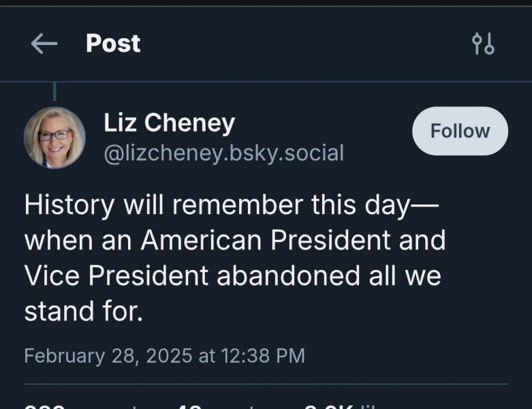Click the February 28, 2025 timestamp
Viewport: 532px width, 409px height.
[x=164, y=355]
